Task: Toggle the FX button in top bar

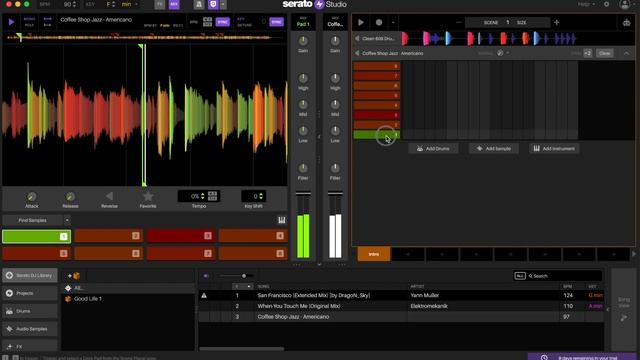Action: click(x=160, y=4)
